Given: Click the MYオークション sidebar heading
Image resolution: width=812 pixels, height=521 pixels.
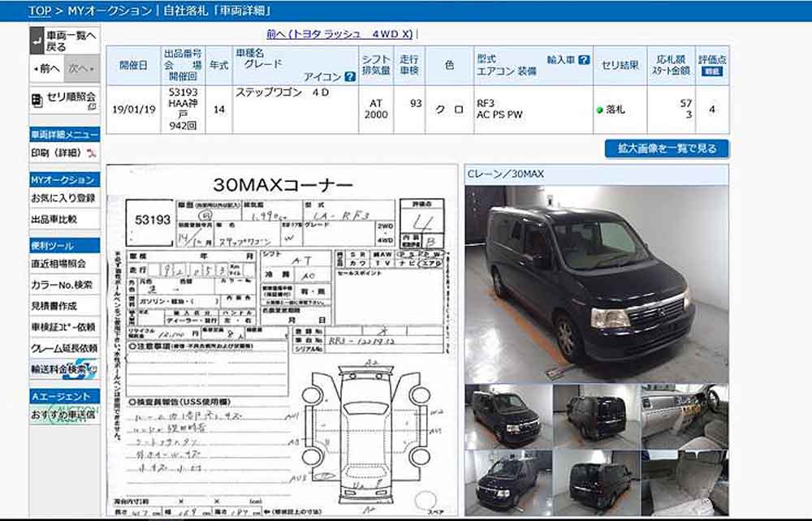Looking at the screenshot, I should pos(65,179).
